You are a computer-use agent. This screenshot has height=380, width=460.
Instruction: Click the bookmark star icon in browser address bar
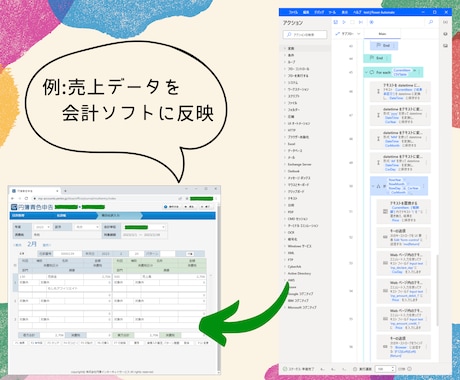[187, 198]
